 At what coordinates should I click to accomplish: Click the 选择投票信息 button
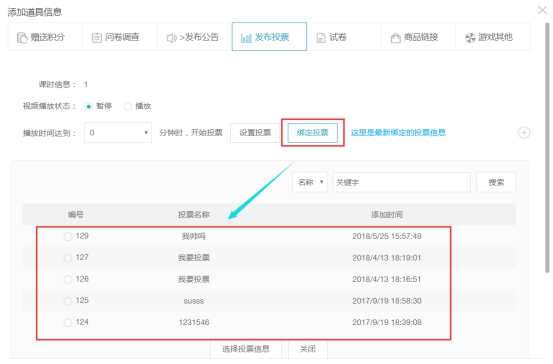[x=246, y=349]
